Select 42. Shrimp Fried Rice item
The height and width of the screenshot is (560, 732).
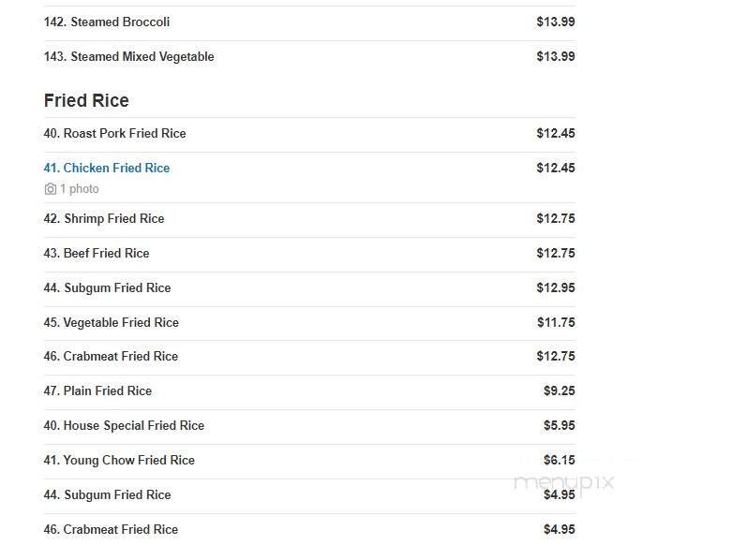pos(309,220)
